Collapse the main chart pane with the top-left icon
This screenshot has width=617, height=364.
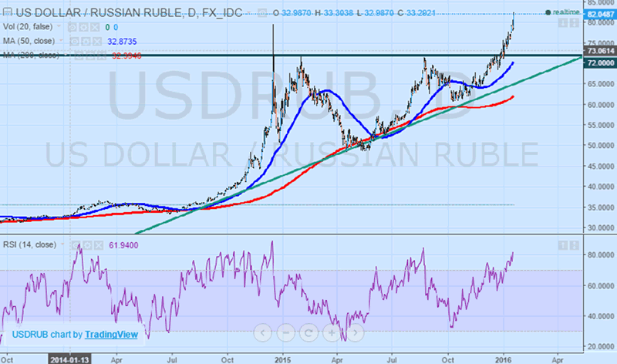[x=7, y=12]
